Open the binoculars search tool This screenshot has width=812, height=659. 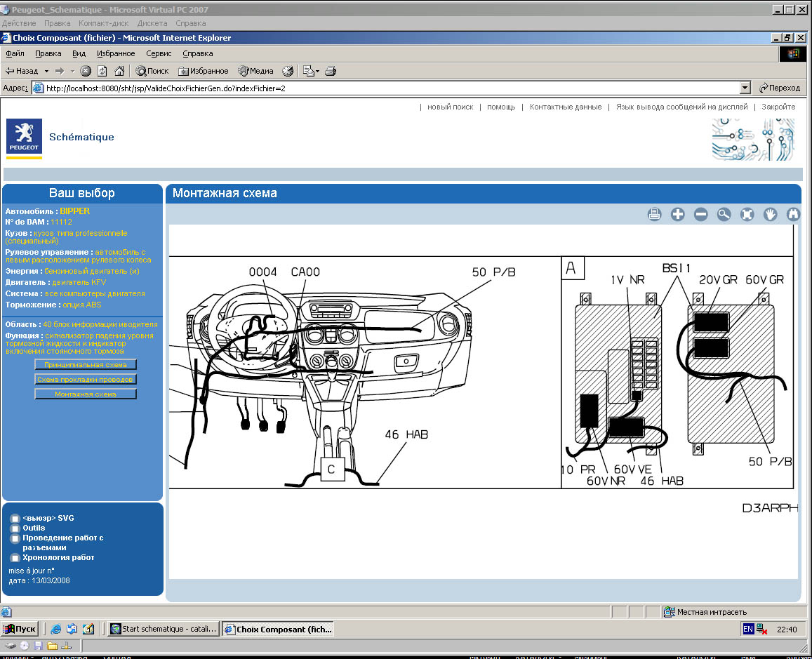point(793,215)
